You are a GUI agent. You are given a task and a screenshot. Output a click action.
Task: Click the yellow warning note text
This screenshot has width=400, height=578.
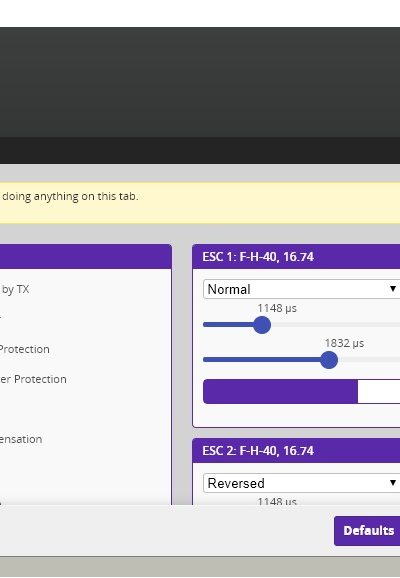pos(70,196)
